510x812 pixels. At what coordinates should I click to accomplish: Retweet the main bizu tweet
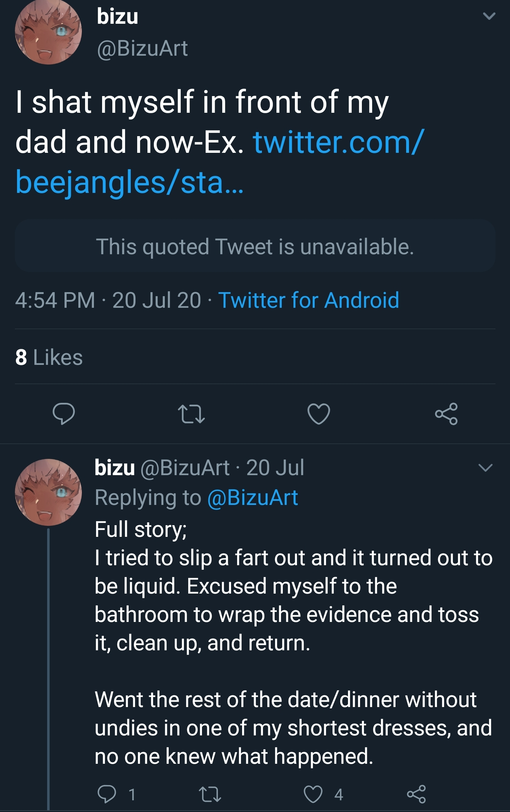(191, 413)
